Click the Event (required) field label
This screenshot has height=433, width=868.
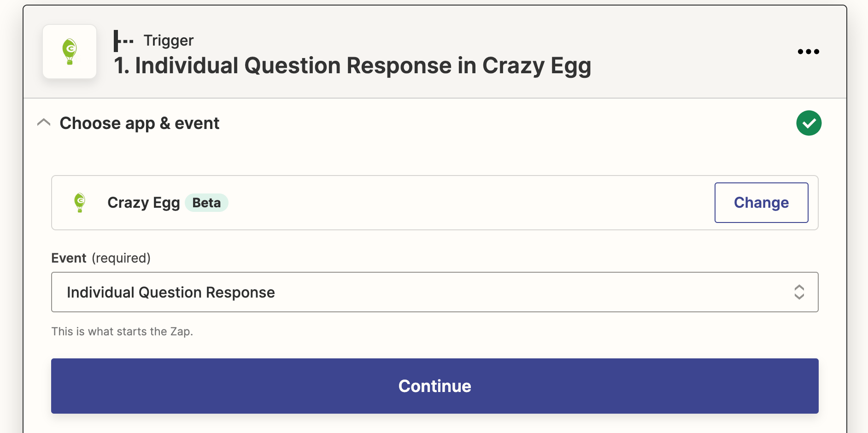(x=101, y=258)
